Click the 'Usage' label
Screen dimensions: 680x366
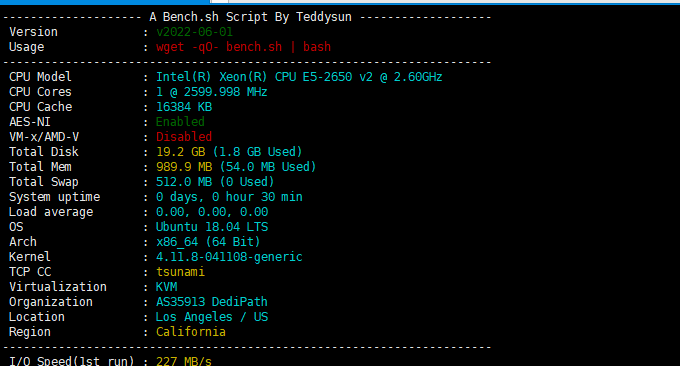[x=26, y=47]
